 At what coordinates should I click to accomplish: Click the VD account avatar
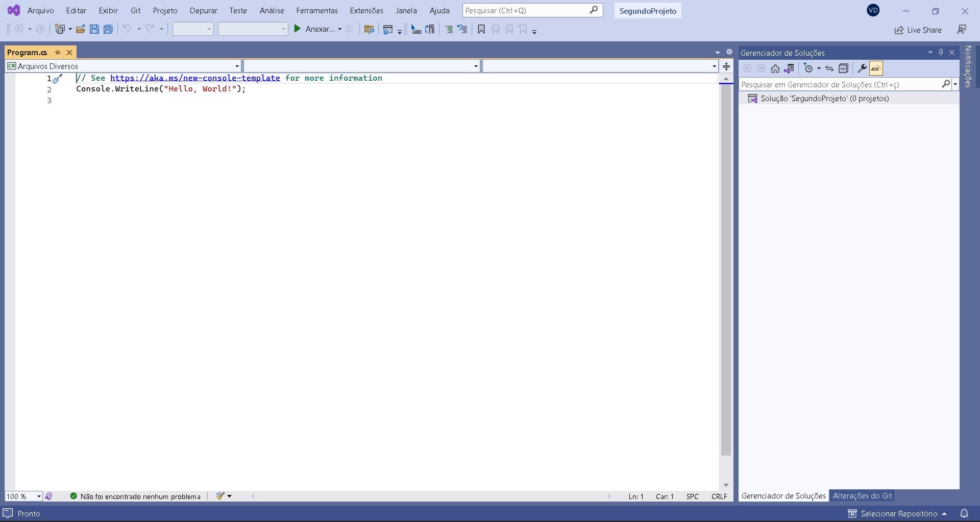coord(873,10)
